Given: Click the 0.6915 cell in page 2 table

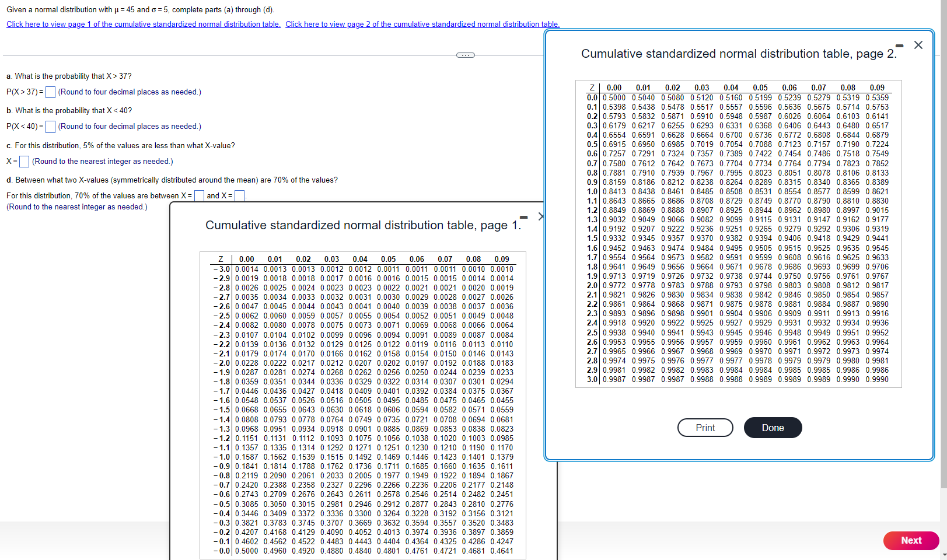Looking at the screenshot, I should coord(614,144).
